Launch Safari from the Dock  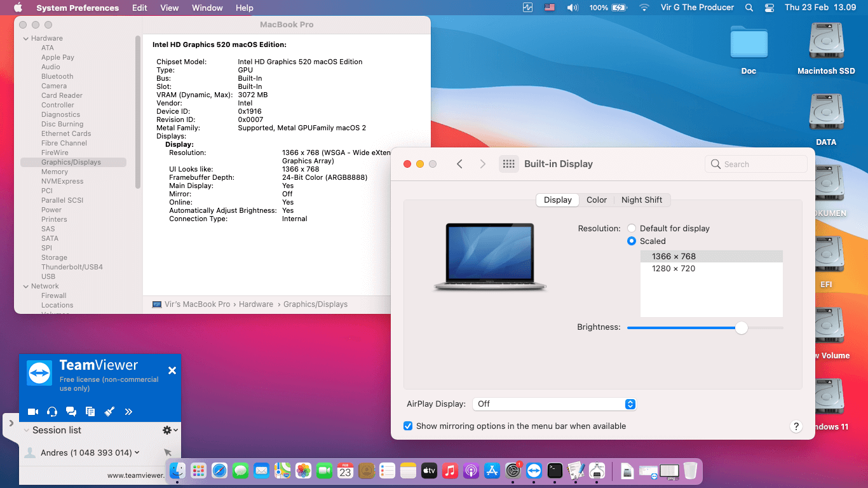click(219, 471)
